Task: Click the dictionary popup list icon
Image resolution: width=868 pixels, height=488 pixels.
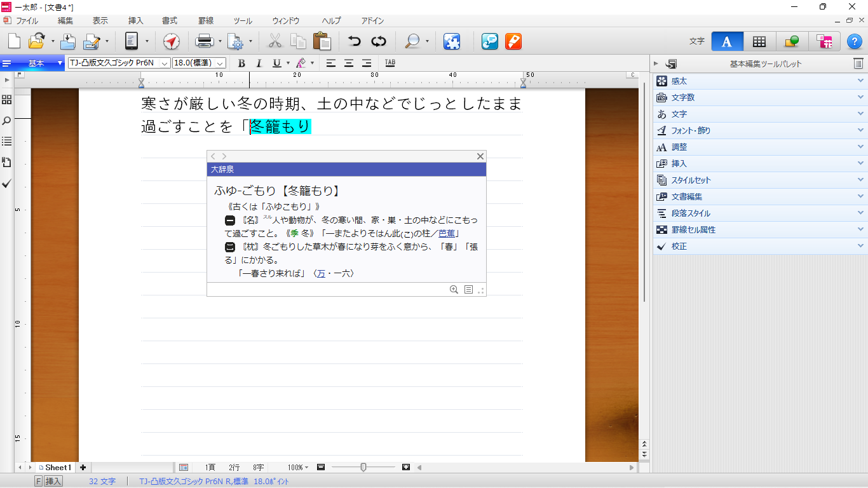Action: click(x=468, y=290)
